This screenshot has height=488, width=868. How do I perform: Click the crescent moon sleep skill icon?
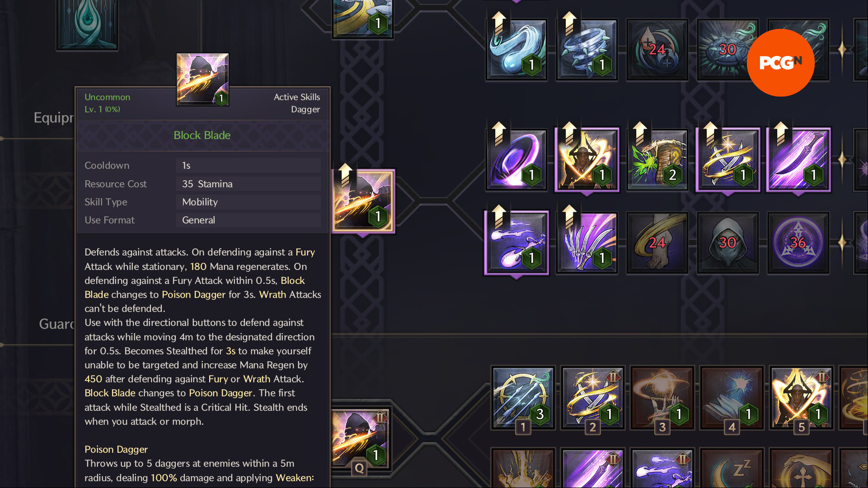732,469
